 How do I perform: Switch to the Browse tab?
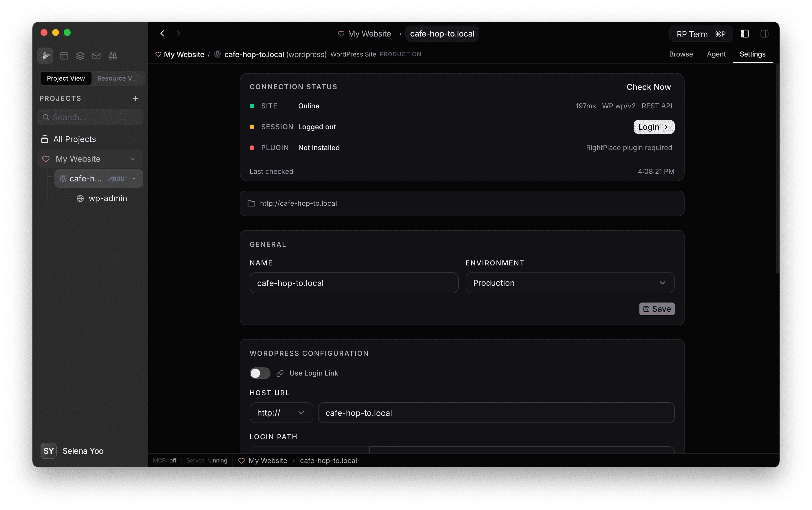[x=681, y=54]
